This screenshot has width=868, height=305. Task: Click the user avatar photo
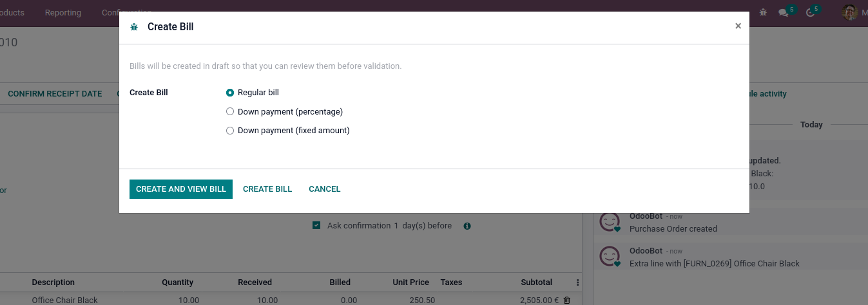point(850,12)
